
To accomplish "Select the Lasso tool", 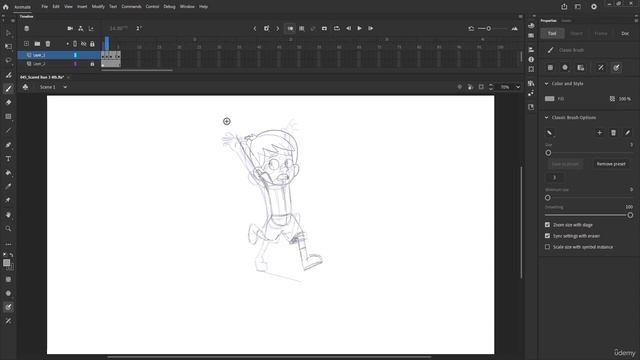I will pos(8,60).
